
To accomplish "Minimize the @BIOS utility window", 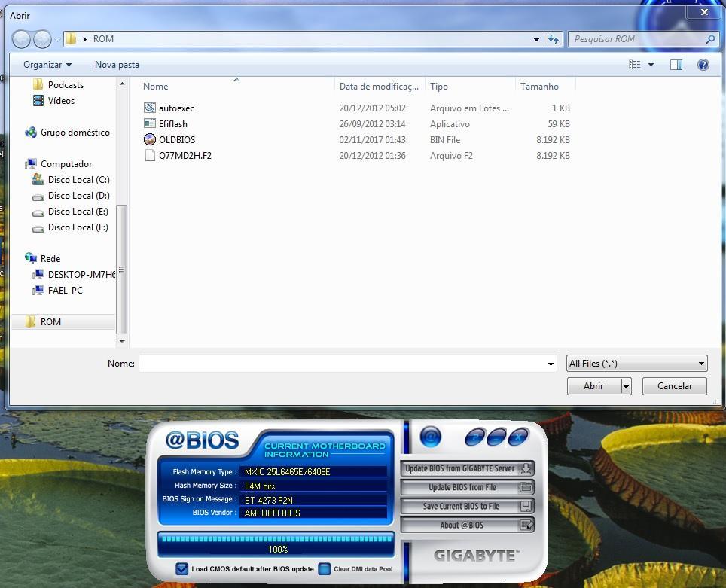I will coord(496,437).
